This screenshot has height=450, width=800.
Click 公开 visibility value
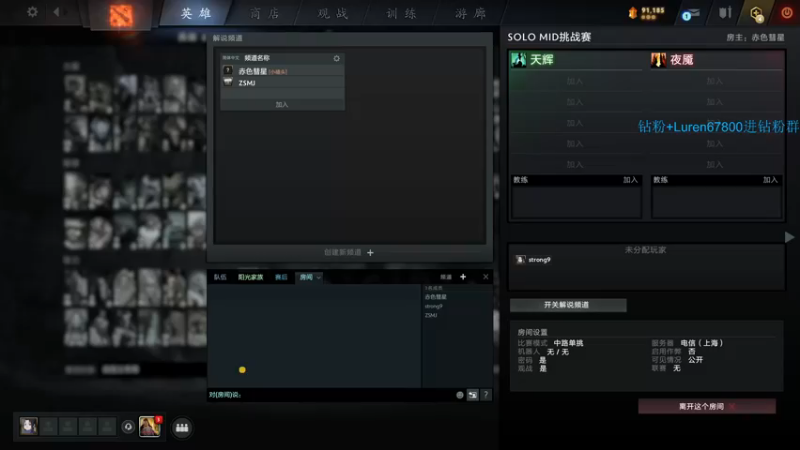tap(695, 360)
